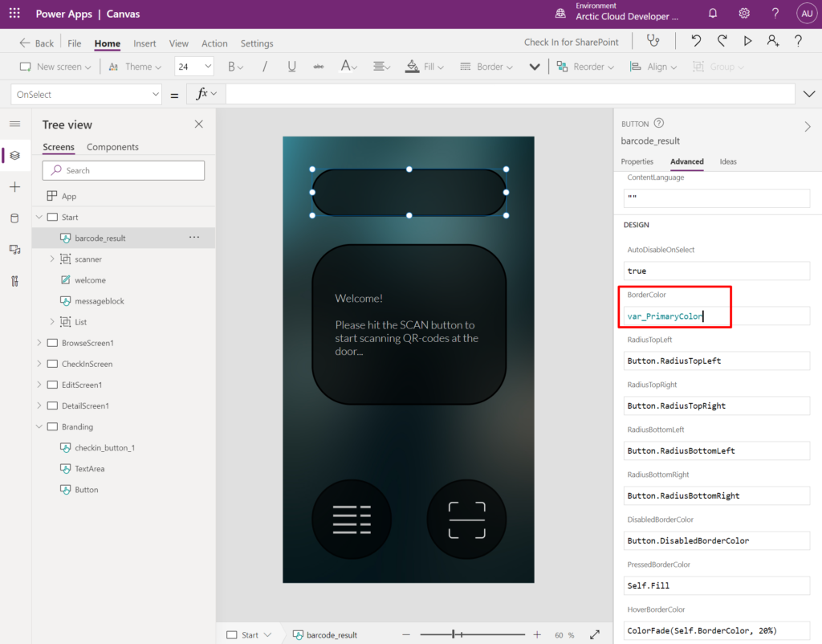Collapse the Start screen node
The width and height of the screenshot is (822, 644).
39,217
